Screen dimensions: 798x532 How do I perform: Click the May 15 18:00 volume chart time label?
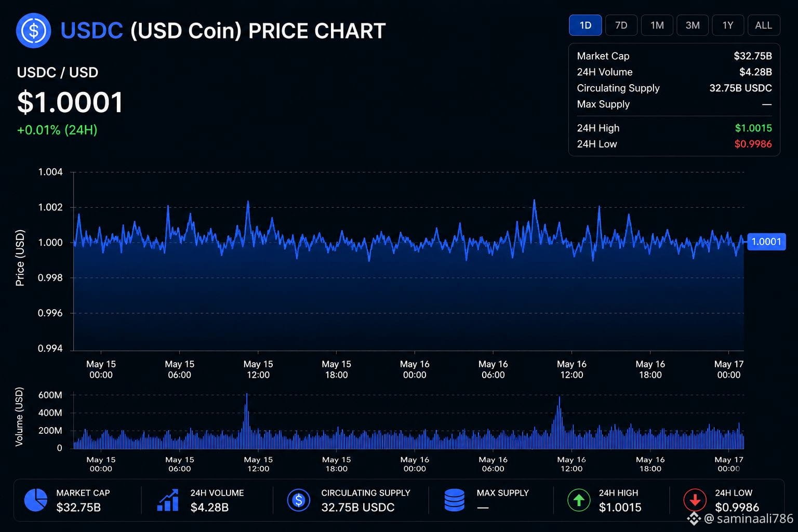[337, 464]
